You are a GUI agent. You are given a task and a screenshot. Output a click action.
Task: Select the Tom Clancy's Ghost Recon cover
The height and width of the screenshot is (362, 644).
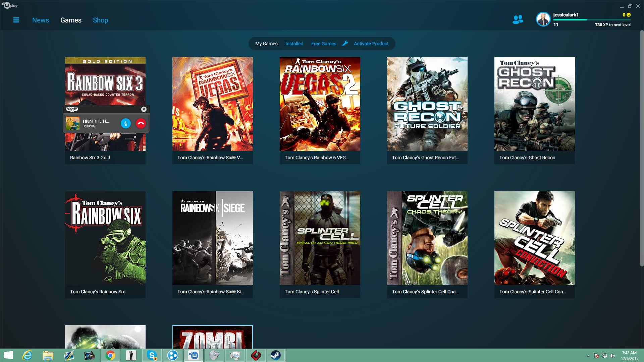535,104
